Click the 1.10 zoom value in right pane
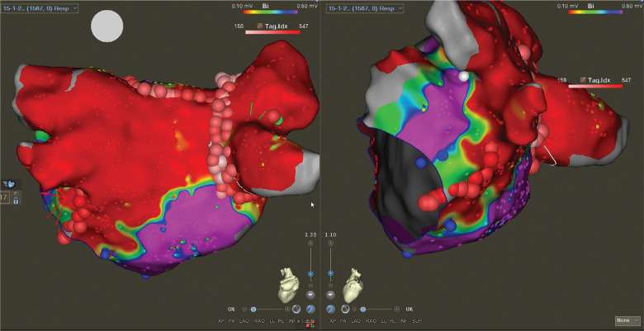The width and height of the screenshot is (644, 331). tap(330, 235)
